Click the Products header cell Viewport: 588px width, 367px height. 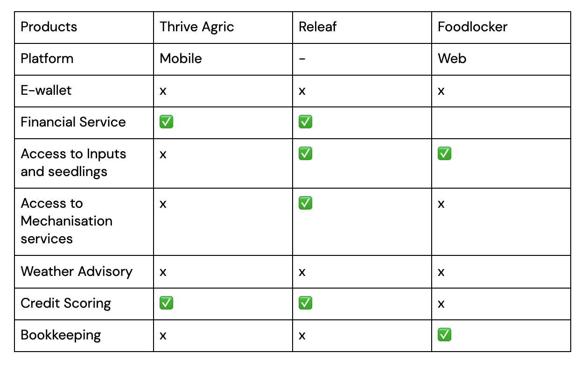point(84,28)
